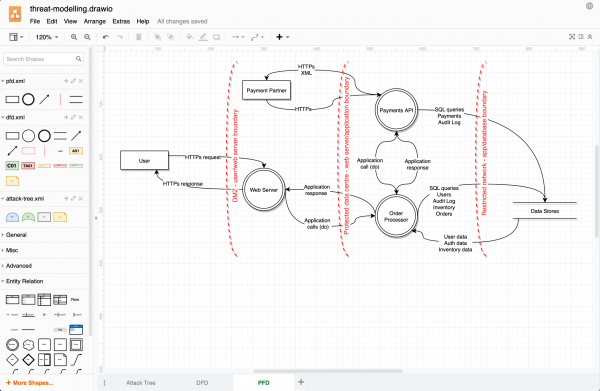This screenshot has height=391, width=600.
Task: Toggle the shadow icon in toolbar
Action: 216,37
